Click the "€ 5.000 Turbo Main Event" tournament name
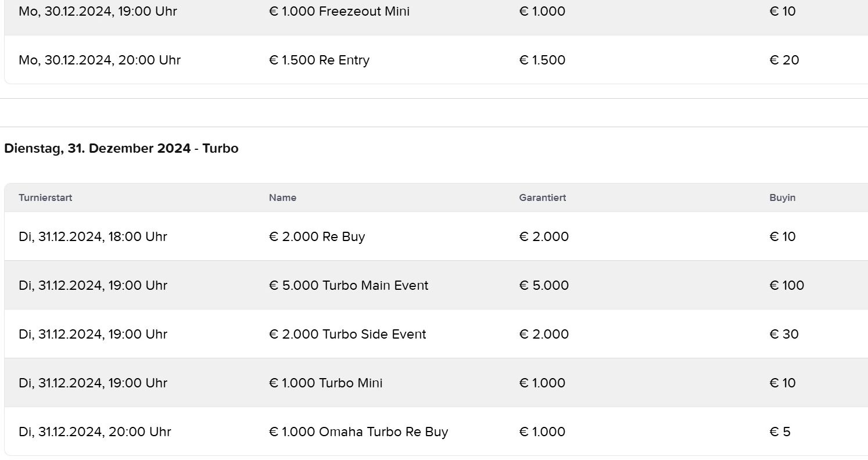This screenshot has width=868, height=460. pos(349,285)
